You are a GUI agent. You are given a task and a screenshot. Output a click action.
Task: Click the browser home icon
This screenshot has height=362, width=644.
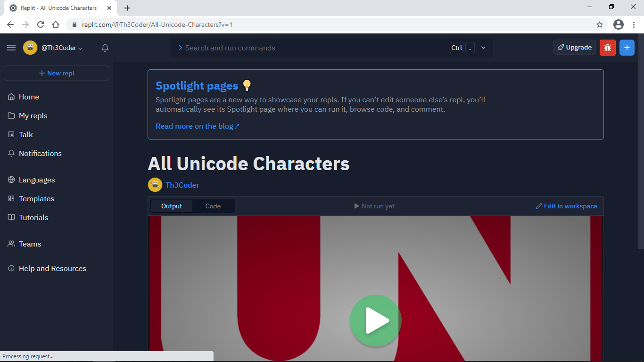[56, 25]
